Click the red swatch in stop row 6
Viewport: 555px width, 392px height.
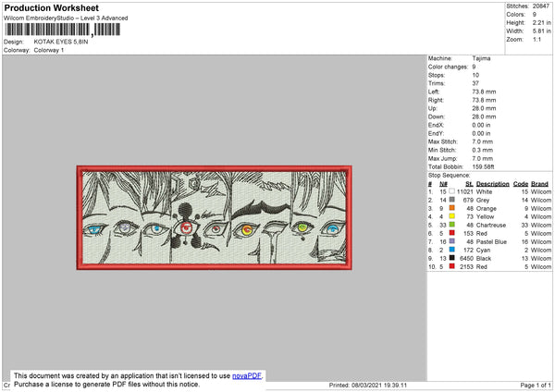click(451, 233)
